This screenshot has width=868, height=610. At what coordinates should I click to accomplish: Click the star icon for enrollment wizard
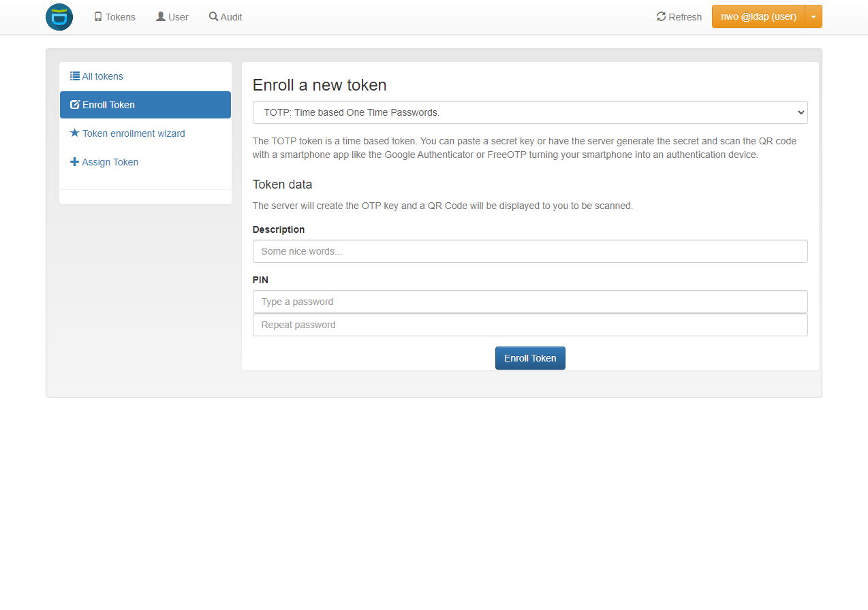click(75, 133)
